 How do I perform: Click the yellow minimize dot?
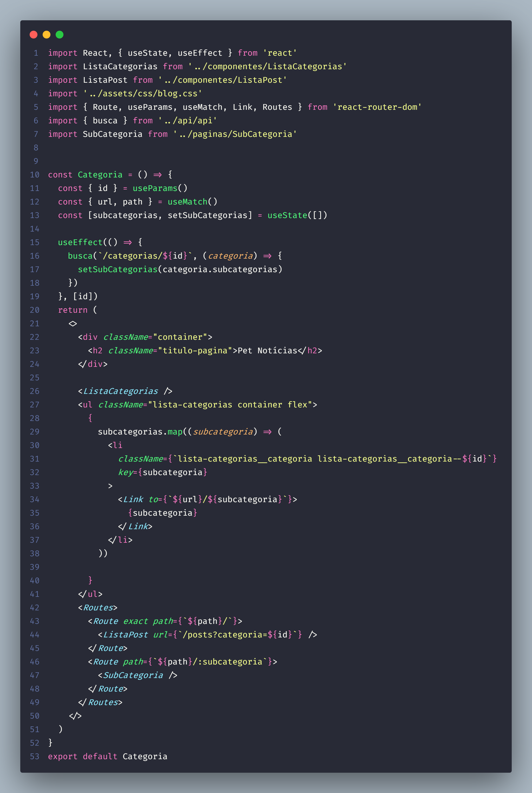47,35
